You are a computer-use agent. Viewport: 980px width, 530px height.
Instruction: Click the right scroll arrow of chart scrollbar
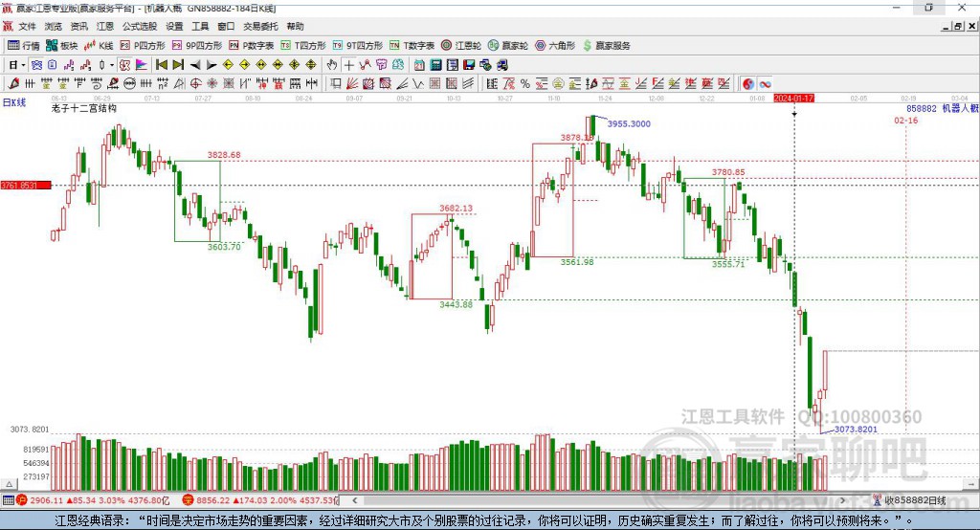842,500
